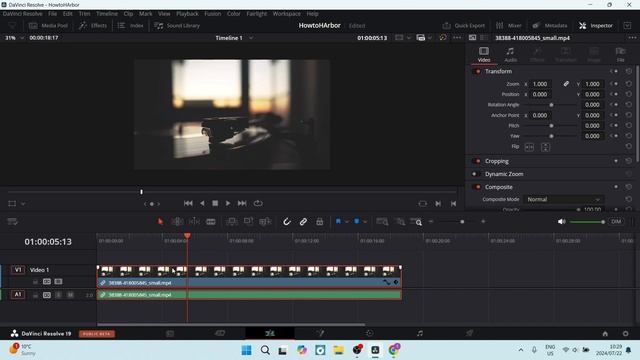Open flag color dropdown arrow

pyautogui.click(x=347, y=222)
